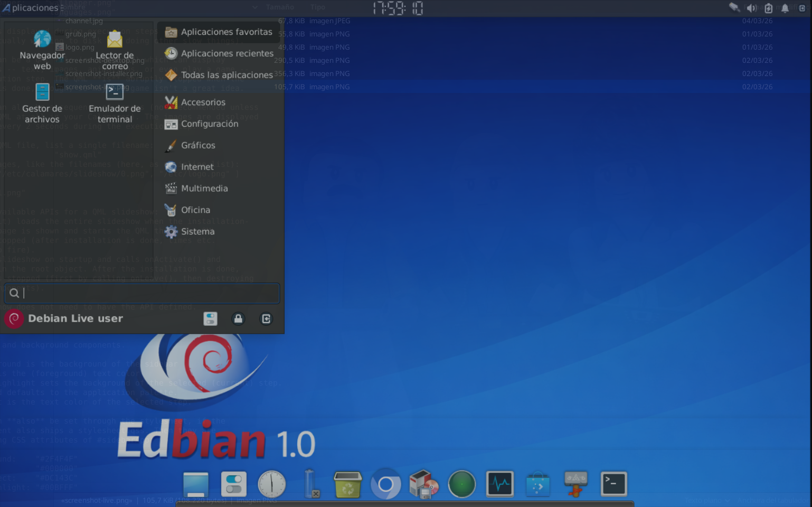Open Todas las aplicaciones category

click(218, 75)
